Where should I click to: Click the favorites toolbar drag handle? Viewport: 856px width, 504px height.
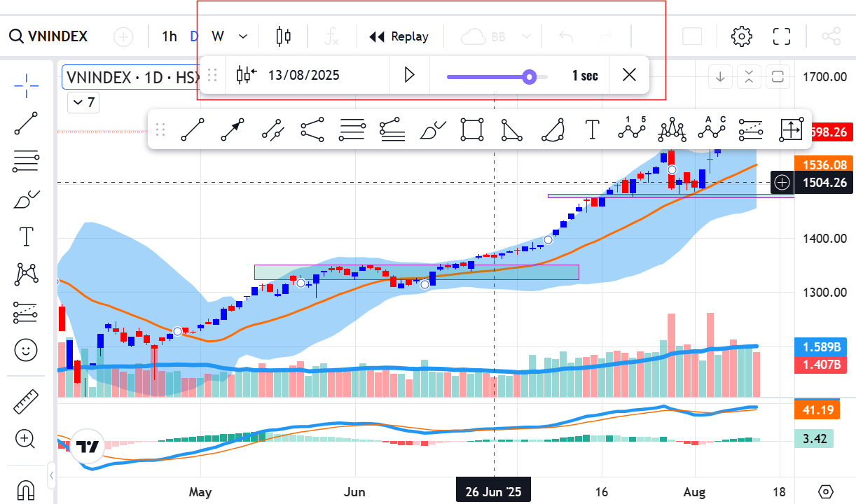pos(160,129)
